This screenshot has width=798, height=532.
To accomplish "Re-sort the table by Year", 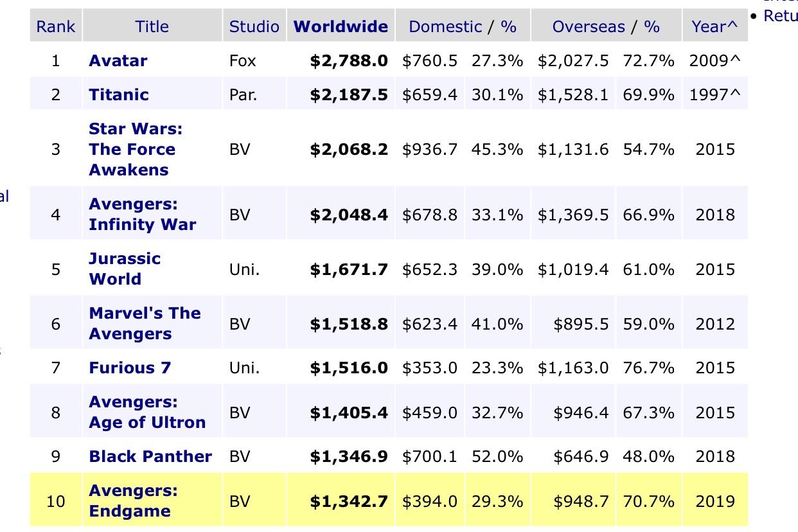I will click(711, 26).
